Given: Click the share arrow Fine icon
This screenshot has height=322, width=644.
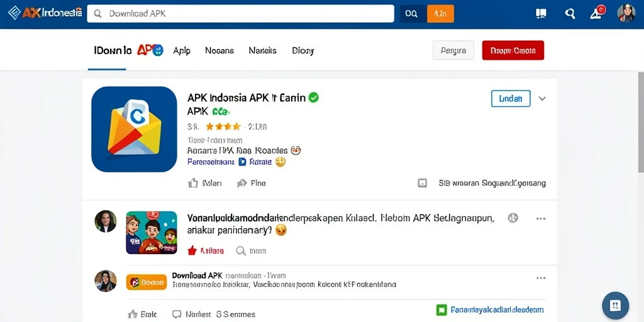Looking at the screenshot, I should pos(242,183).
